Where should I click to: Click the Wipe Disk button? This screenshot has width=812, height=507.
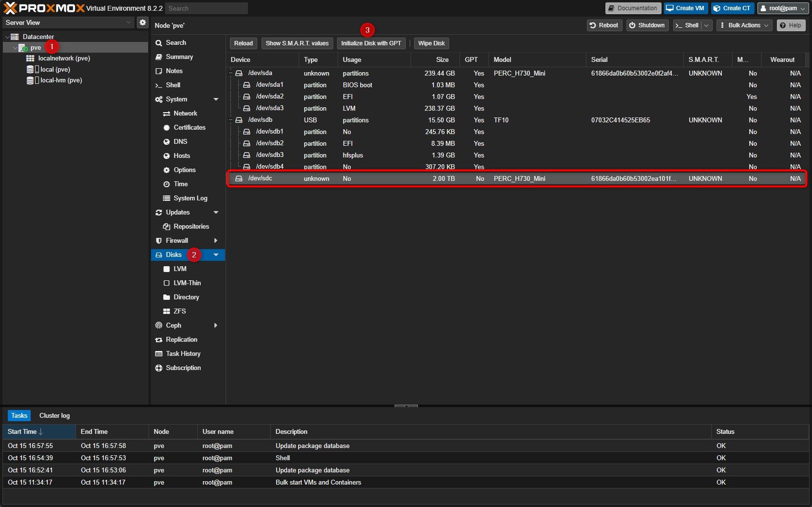point(431,43)
